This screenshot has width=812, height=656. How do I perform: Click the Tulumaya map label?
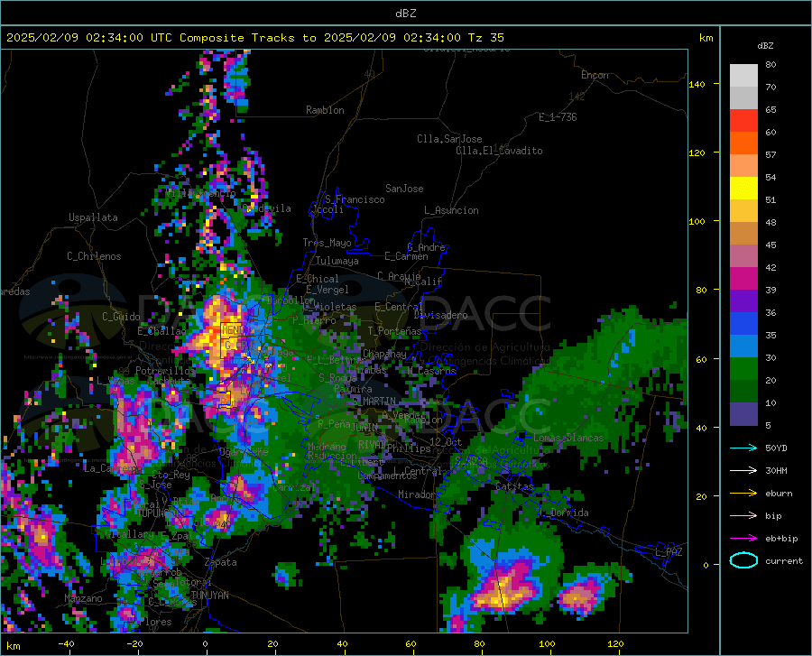pyautogui.click(x=337, y=261)
